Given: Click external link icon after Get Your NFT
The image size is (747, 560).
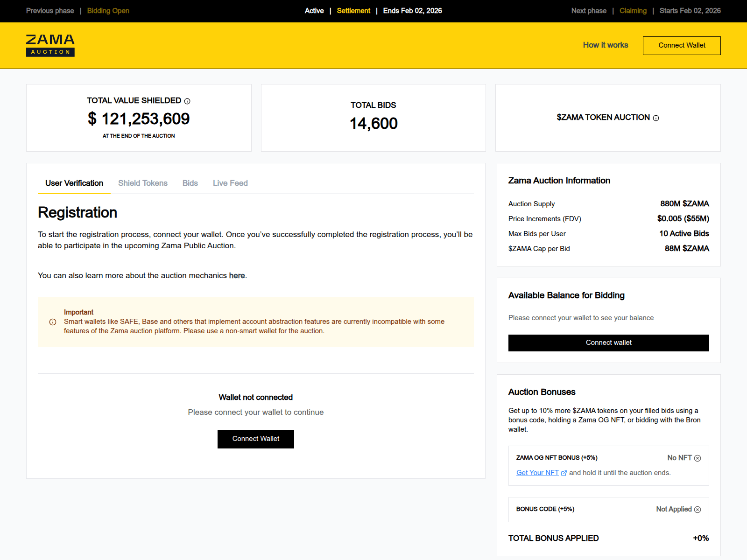Looking at the screenshot, I should click(564, 473).
